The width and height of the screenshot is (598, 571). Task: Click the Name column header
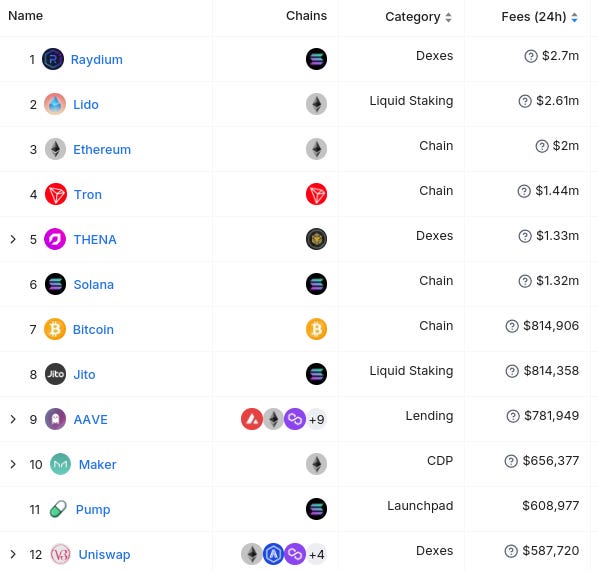pos(26,16)
